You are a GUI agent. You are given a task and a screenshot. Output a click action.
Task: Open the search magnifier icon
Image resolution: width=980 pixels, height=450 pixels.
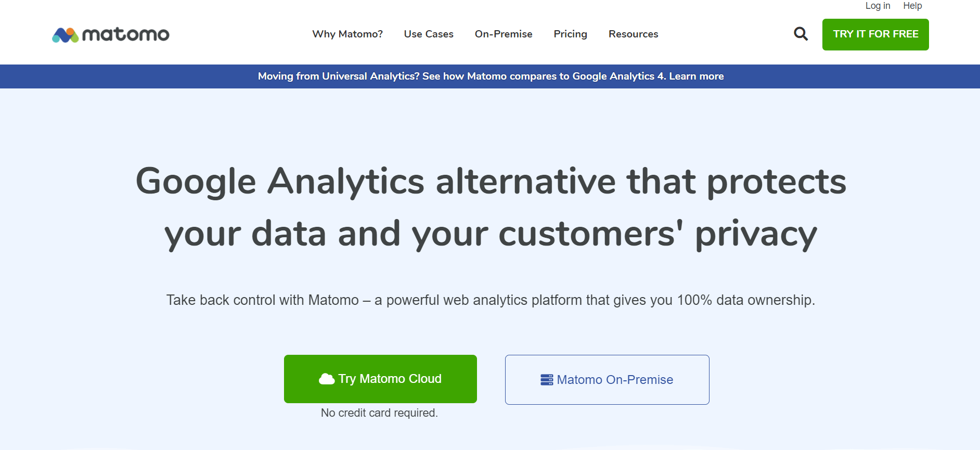tap(801, 34)
